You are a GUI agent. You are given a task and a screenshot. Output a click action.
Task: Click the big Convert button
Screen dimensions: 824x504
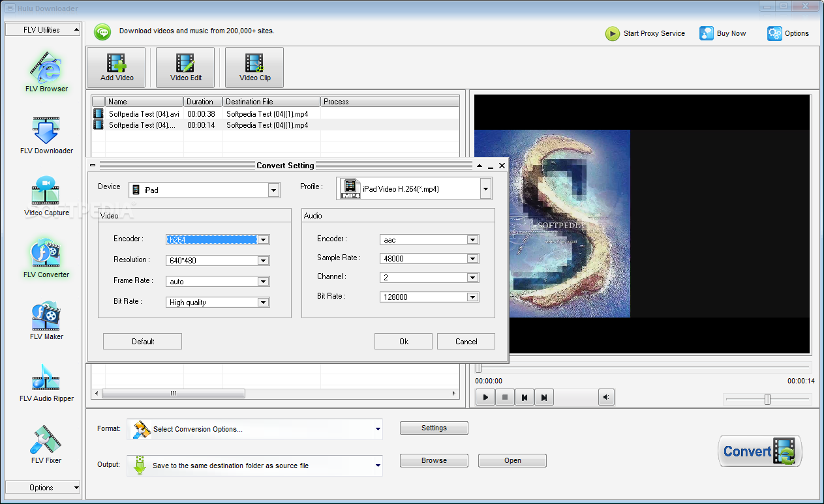pos(760,451)
